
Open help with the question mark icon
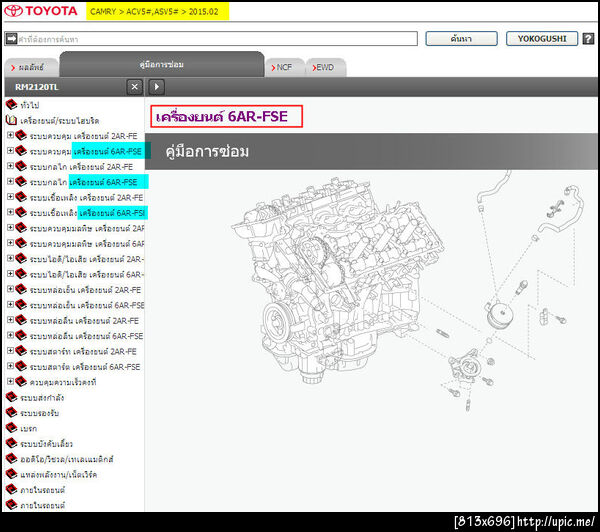click(588, 39)
